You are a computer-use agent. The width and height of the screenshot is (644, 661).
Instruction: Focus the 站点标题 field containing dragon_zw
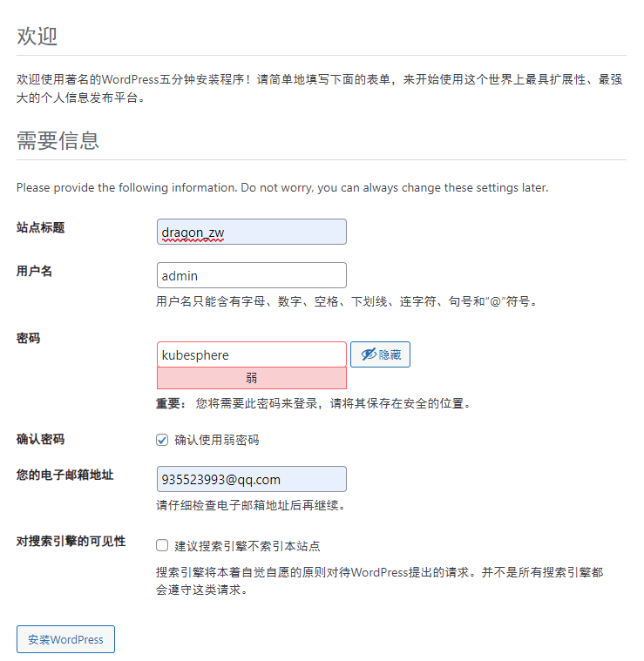(x=252, y=232)
